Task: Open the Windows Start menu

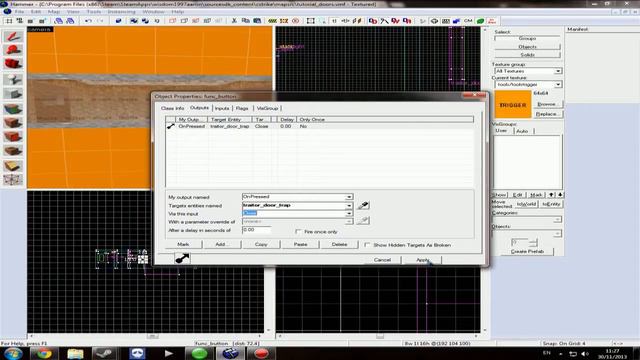Action: 13,353
